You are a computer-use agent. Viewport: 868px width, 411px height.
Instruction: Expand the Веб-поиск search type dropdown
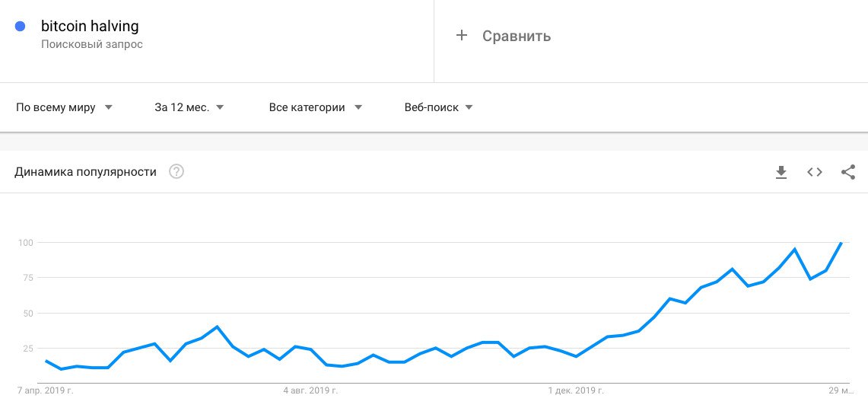(x=438, y=107)
